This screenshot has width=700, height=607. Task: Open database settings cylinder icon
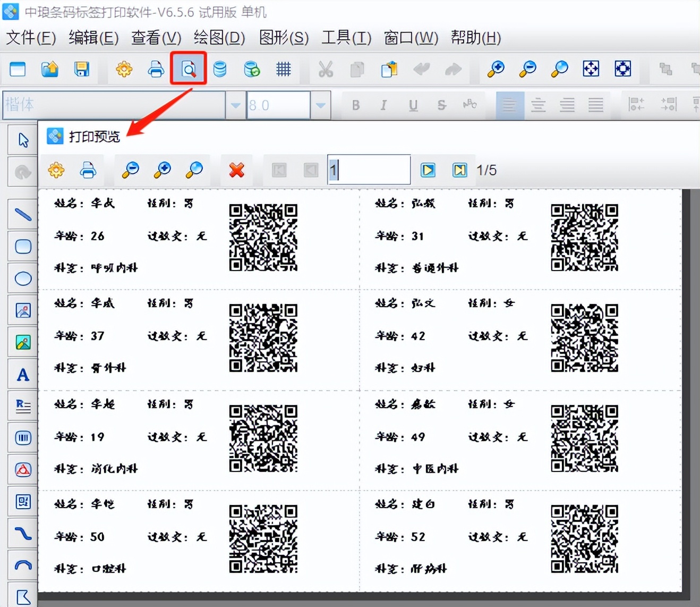coord(219,69)
